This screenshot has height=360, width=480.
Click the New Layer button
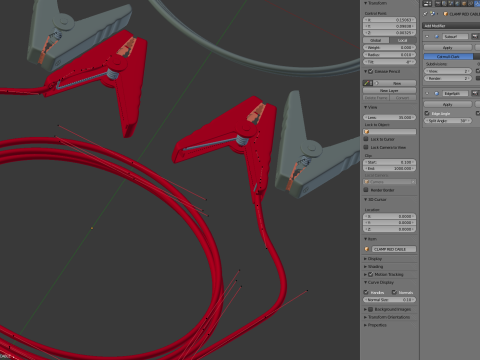coord(389,90)
